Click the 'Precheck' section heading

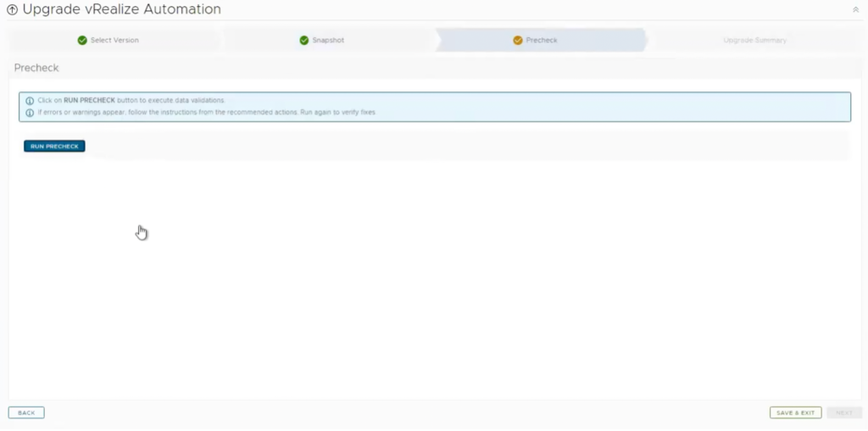point(36,68)
